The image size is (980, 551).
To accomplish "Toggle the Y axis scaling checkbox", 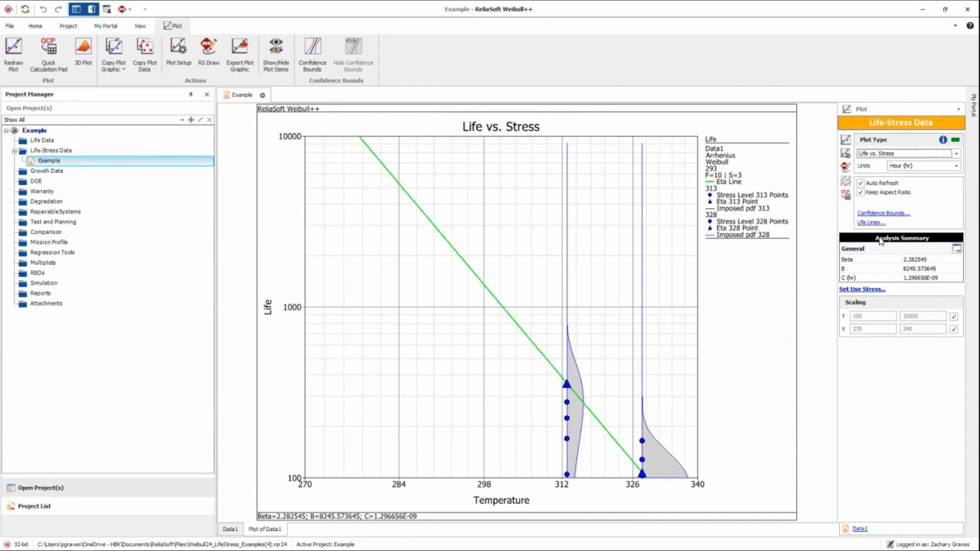I will [953, 316].
